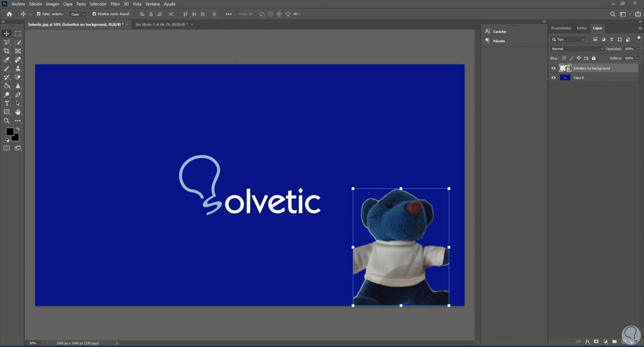Image resolution: width=644 pixels, height=347 pixels.
Task: Open the Edit Toolbar three-dots button
Action: coord(18,121)
